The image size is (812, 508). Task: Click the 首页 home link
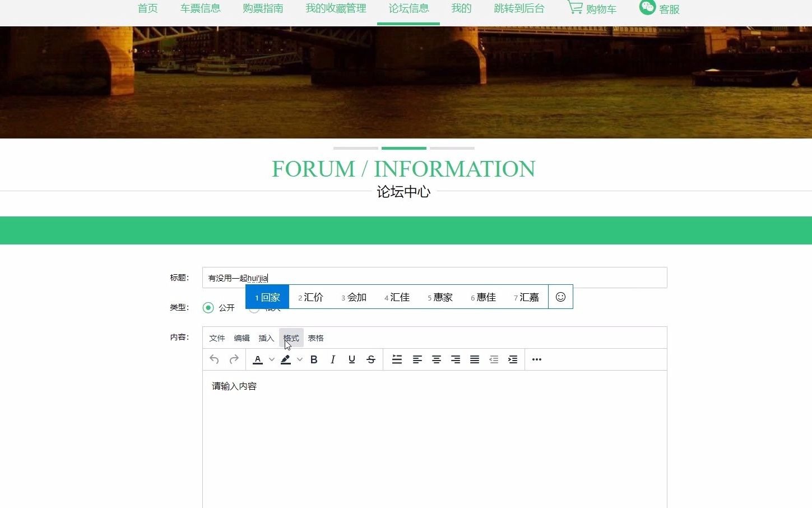pos(147,8)
